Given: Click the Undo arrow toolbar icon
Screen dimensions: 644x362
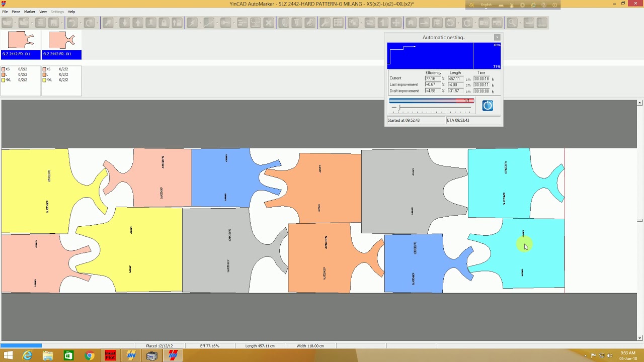Looking at the screenshot, I should coord(72,23).
